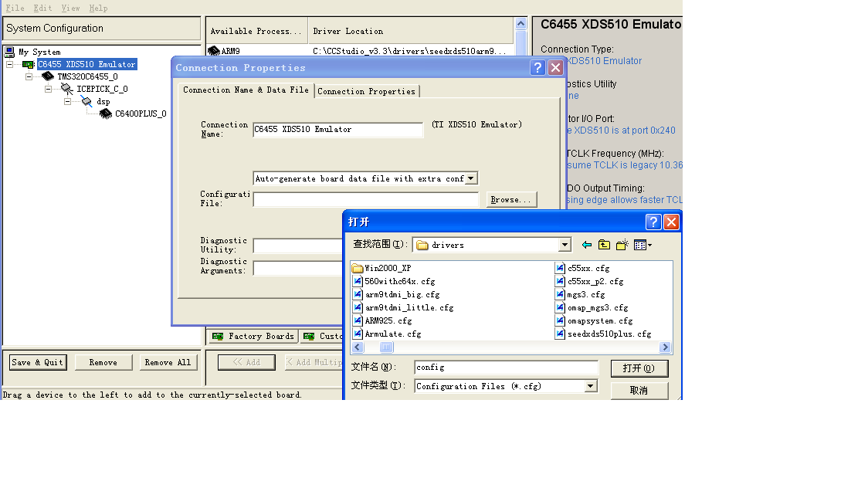
Task: Click rising edge allows faster TCLK link
Action: 625,200
